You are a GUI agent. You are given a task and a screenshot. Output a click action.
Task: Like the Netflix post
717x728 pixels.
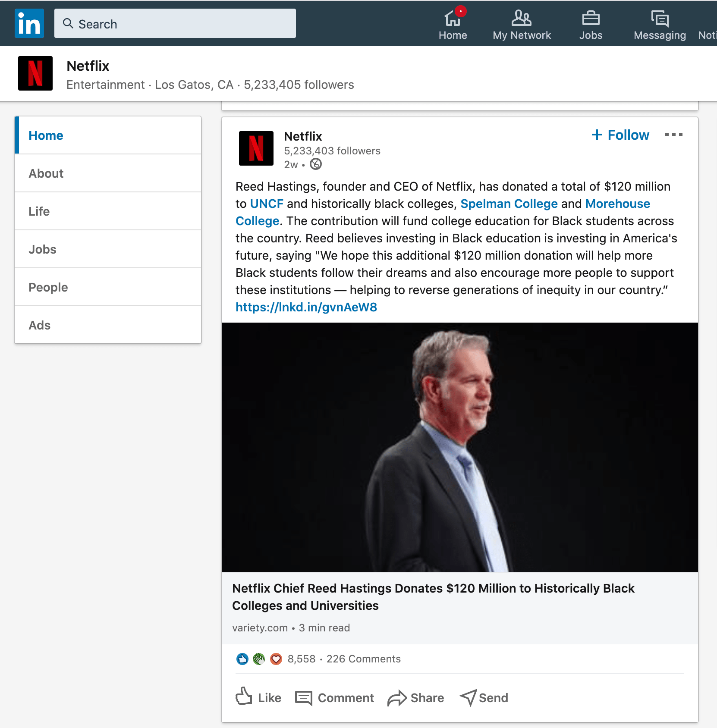[x=258, y=697]
